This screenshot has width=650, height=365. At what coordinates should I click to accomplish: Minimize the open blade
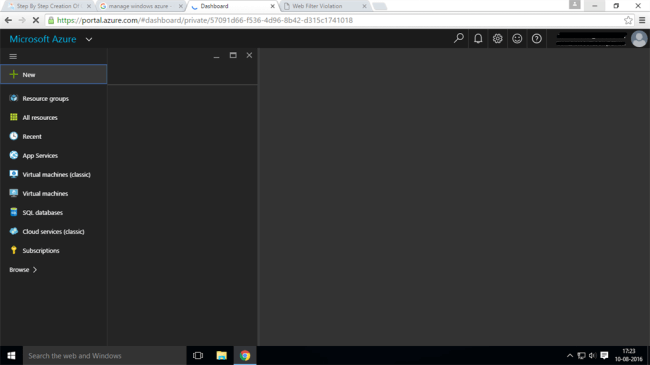[x=216, y=56]
